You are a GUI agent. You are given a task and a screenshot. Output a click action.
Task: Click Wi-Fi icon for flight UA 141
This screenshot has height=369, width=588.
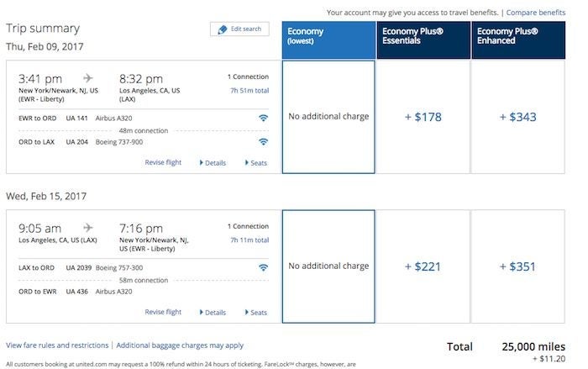click(263, 119)
